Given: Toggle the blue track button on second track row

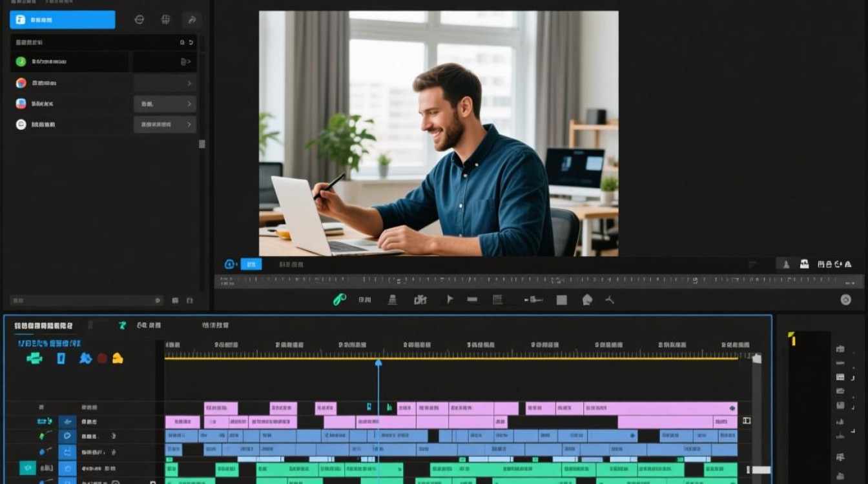Looking at the screenshot, I should pyautogui.click(x=67, y=436).
